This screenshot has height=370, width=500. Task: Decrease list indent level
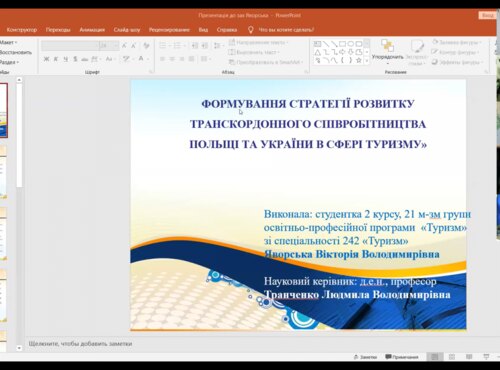coord(195,45)
